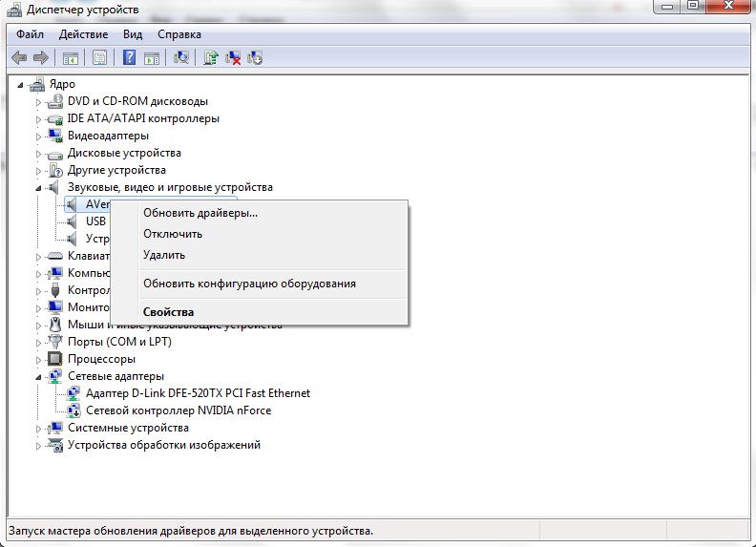Click the Properties toolbar icon

click(99, 58)
